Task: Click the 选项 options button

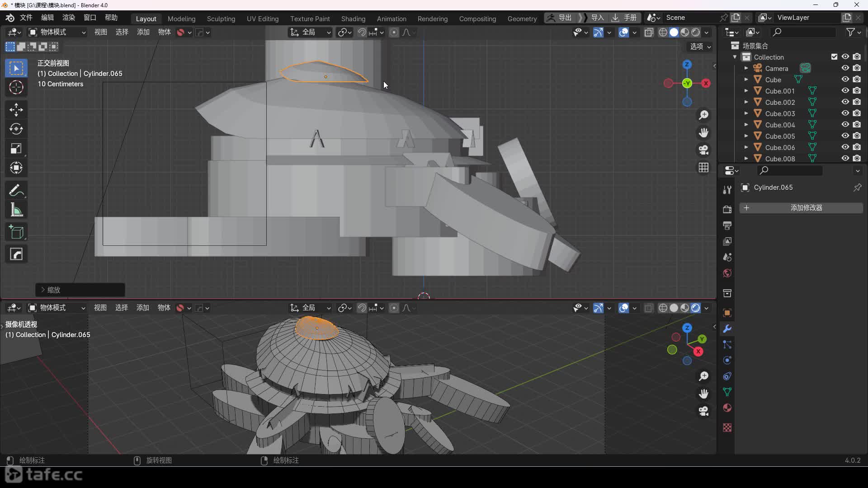Action: [700, 47]
